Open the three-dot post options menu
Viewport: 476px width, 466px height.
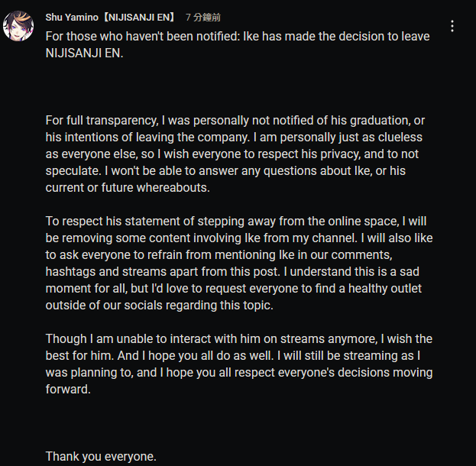pos(452,26)
